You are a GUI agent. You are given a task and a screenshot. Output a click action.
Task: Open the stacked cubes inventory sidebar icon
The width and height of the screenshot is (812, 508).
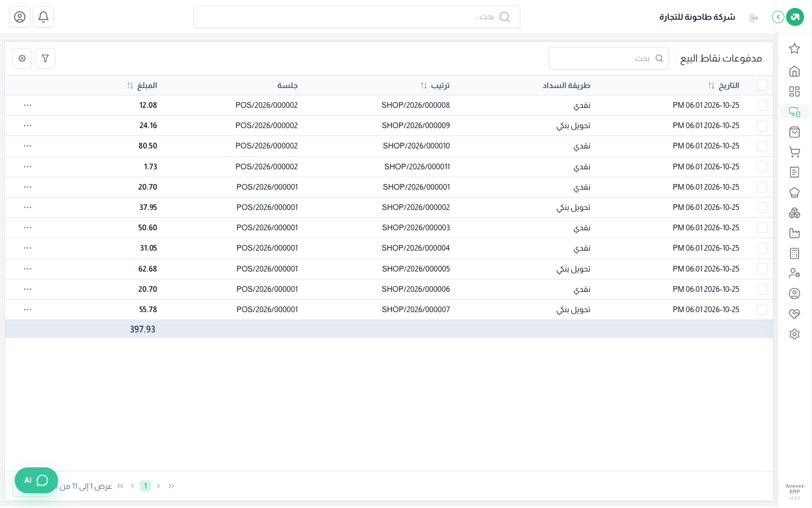(x=795, y=213)
